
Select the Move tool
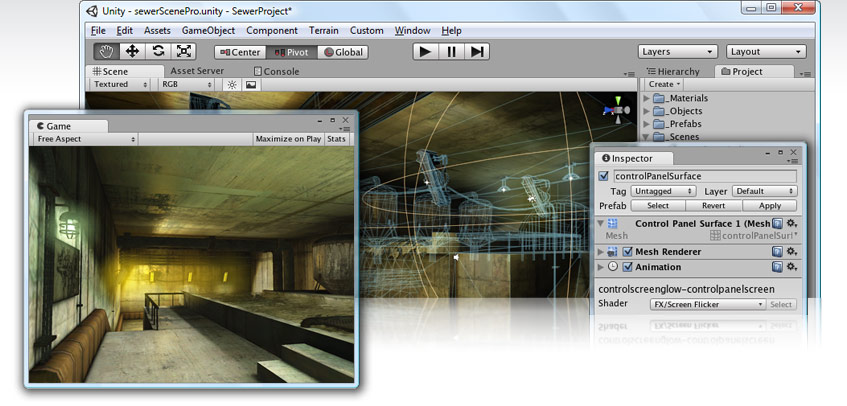[132, 51]
